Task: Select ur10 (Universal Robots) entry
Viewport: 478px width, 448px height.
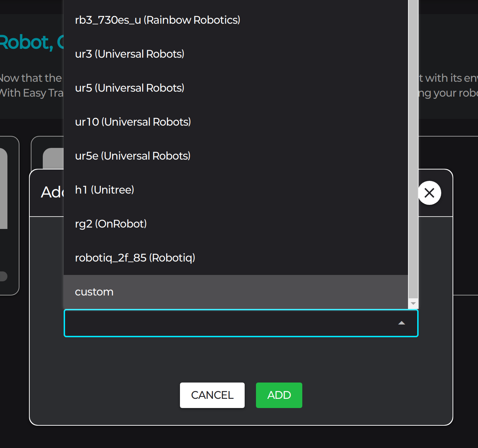Action: coord(133,122)
